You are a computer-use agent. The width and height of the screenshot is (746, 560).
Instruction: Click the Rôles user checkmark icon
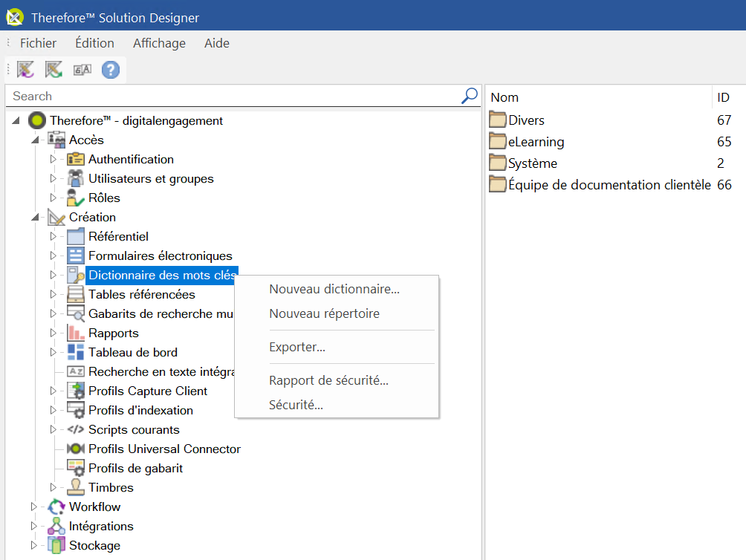click(x=76, y=198)
